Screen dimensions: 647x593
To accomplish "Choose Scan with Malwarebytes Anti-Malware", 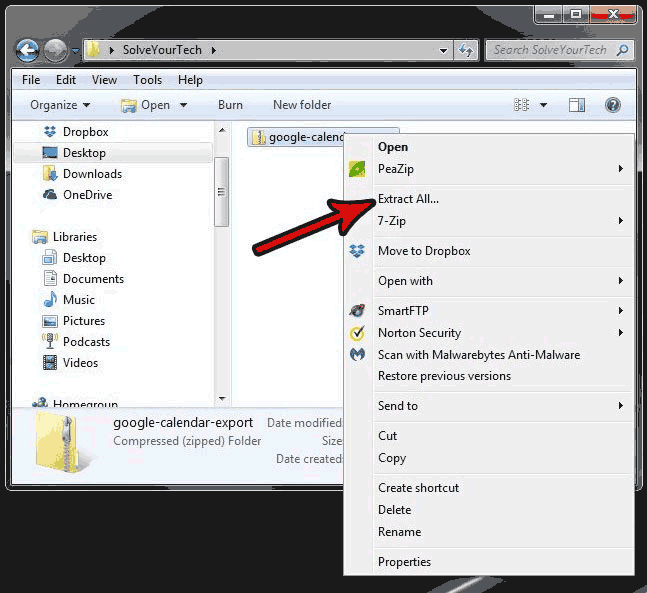I will click(479, 355).
